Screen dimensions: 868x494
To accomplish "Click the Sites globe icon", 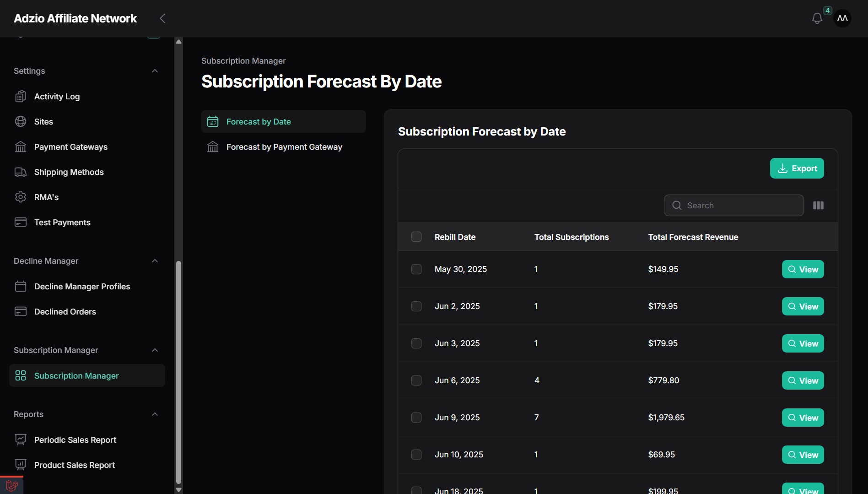I will coord(21,122).
